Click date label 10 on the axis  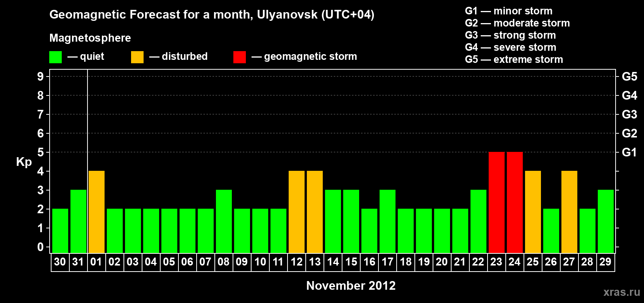[x=260, y=262]
